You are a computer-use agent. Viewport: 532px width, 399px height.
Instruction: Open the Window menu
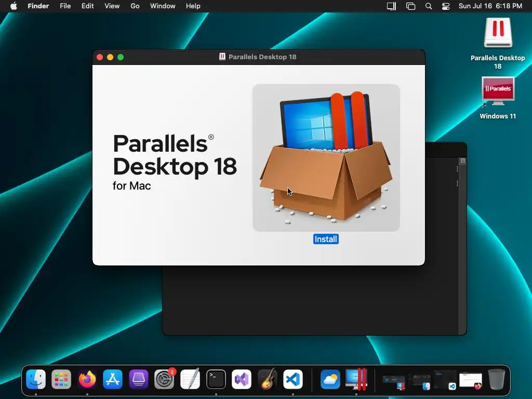[x=163, y=6]
